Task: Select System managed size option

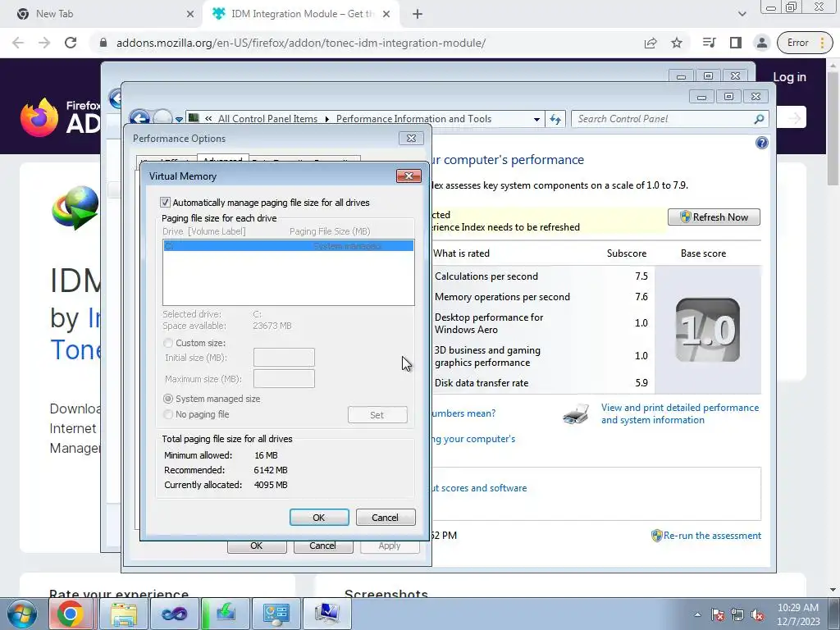Action: click(x=168, y=399)
